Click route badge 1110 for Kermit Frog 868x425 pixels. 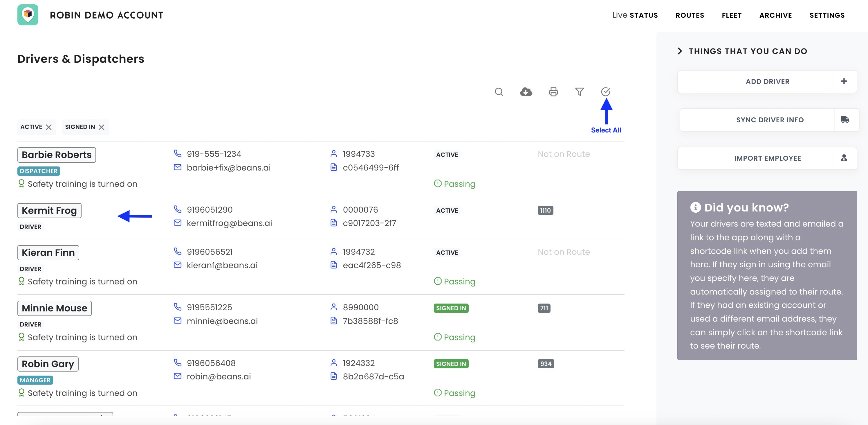click(545, 211)
